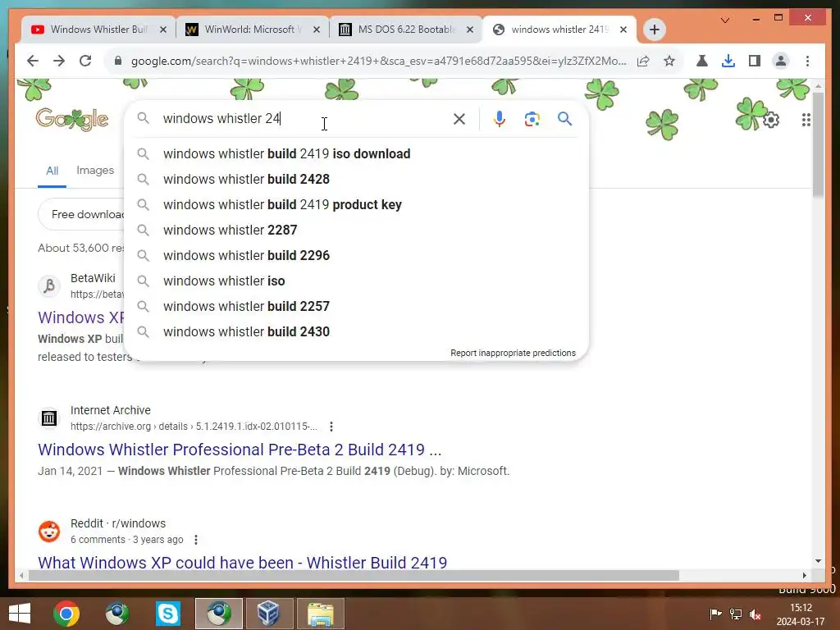Viewport: 840px width, 630px height.
Task: Search by image with Google Lens icon
Action: (532, 119)
